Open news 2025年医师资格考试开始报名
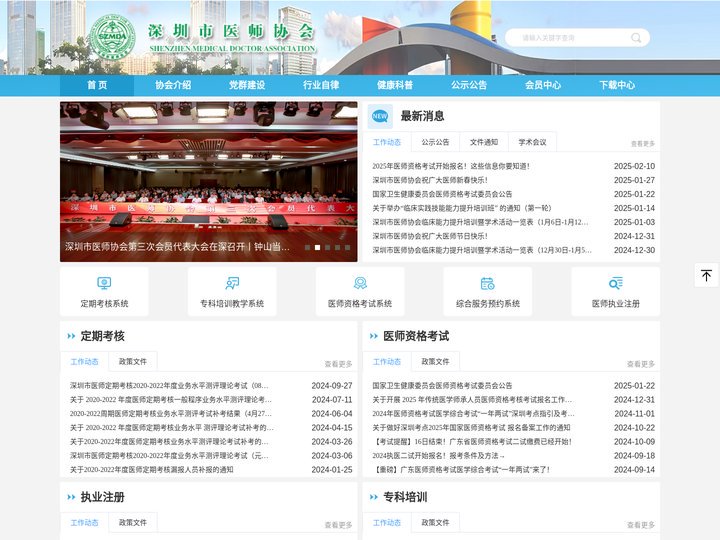The width and height of the screenshot is (720, 540). tap(450, 166)
